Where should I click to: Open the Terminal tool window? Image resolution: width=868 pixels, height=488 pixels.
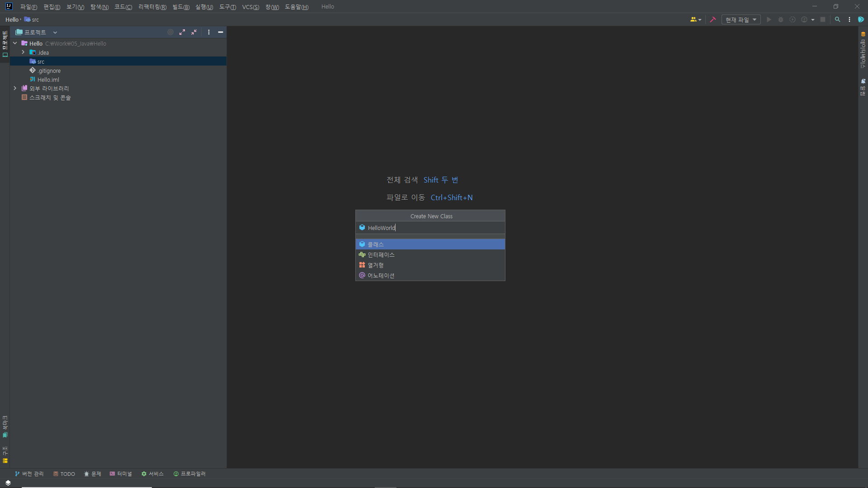pos(121,474)
